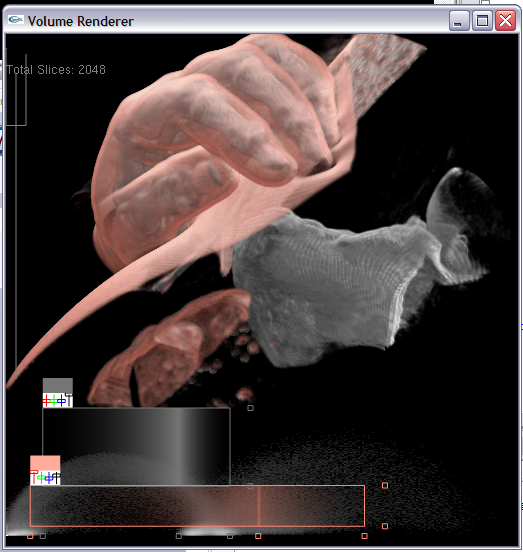
Task: Click the salmon handle under the salmon widget's bottom right corner
Action: click(365, 536)
